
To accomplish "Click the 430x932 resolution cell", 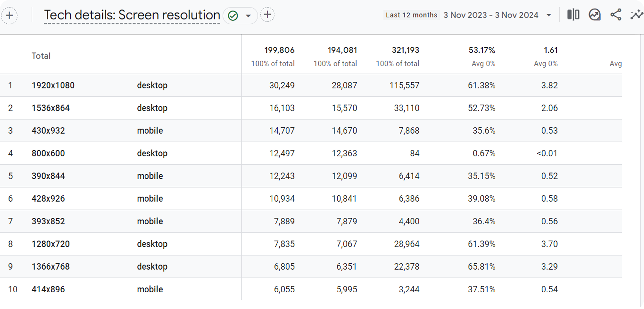I will click(x=48, y=130).
